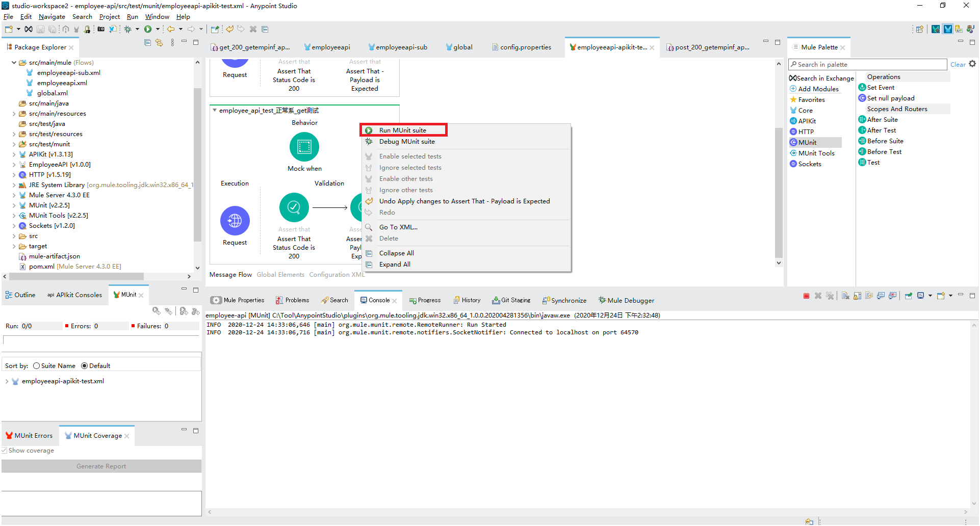This screenshot has width=980, height=526.
Task: Click the Word Wrap icon in Console toolbar
Action: tap(869, 296)
